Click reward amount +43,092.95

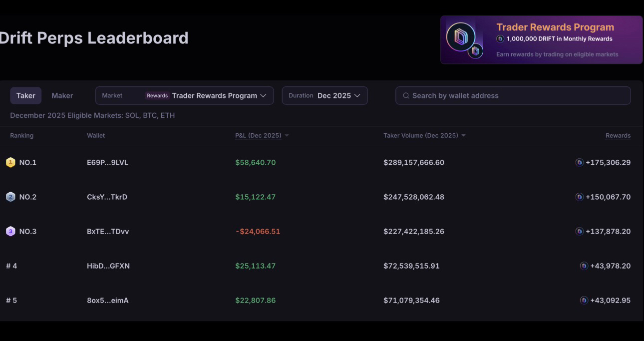tap(610, 300)
